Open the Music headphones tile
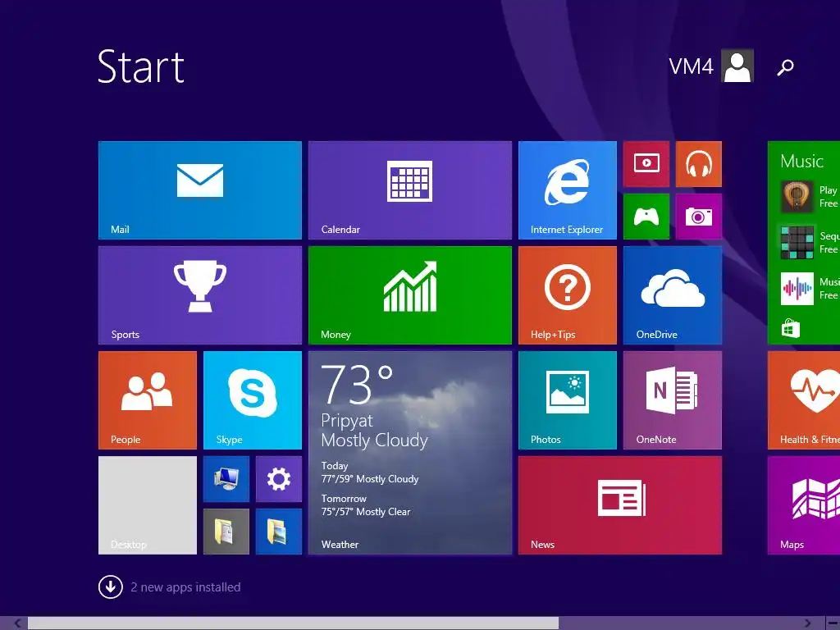This screenshot has height=630, width=840. click(x=699, y=164)
